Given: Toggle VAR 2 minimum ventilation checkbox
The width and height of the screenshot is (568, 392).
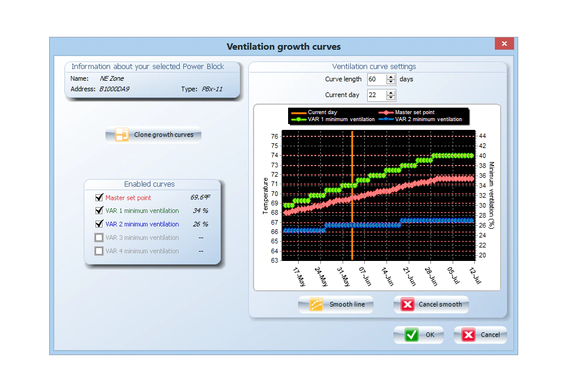Looking at the screenshot, I should click(99, 224).
